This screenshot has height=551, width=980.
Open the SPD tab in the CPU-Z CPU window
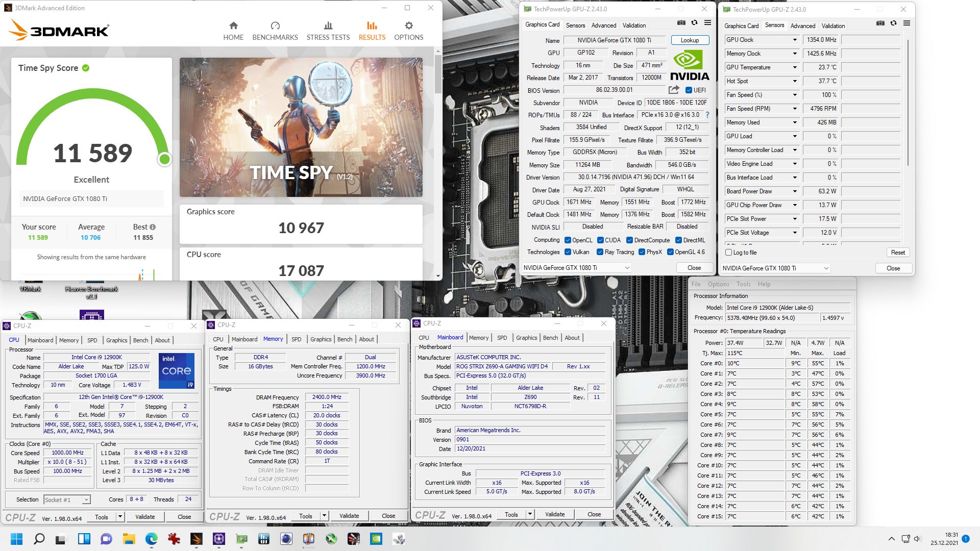click(x=92, y=340)
